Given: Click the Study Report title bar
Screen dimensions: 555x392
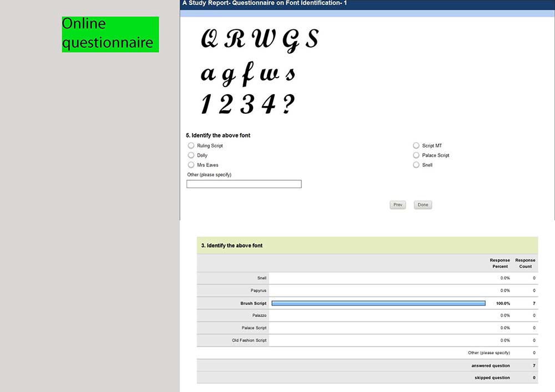Looking at the screenshot, I should coord(367,4).
